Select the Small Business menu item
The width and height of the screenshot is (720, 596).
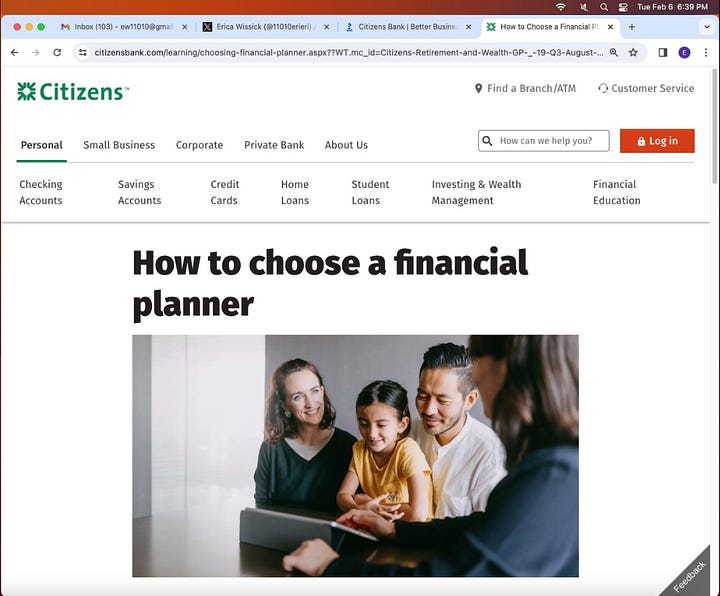(119, 145)
